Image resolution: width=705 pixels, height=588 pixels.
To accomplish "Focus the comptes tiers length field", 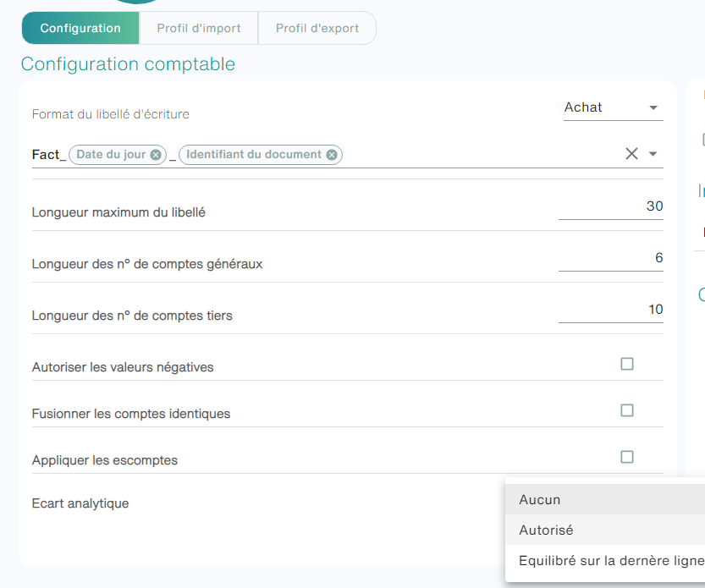I will tap(610, 310).
